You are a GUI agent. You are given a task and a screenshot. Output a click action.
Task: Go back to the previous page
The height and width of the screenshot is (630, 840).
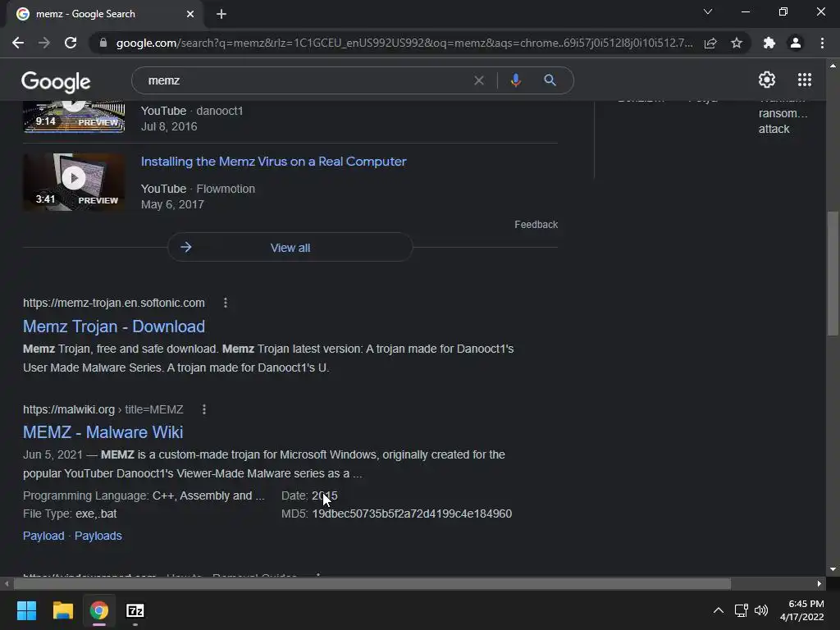point(18,43)
